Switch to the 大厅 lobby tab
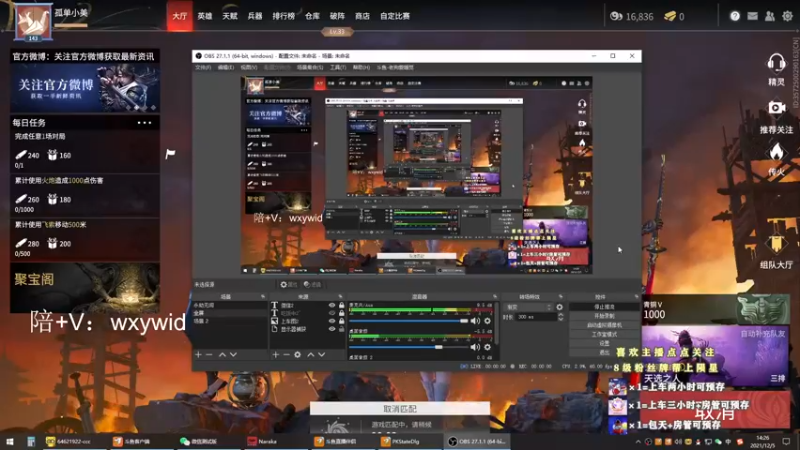The image size is (800, 450). click(180, 16)
